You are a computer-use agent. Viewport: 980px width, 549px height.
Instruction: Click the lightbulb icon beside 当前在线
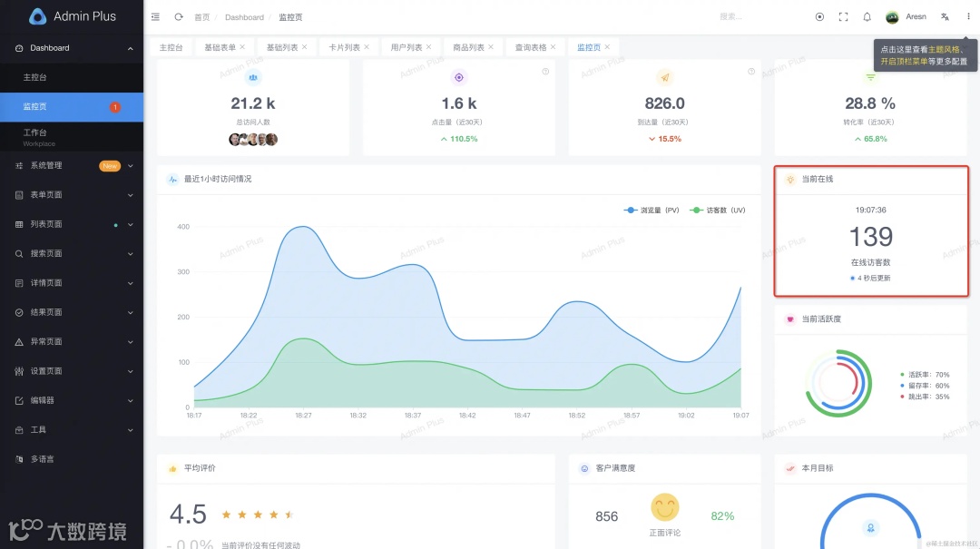(790, 180)
